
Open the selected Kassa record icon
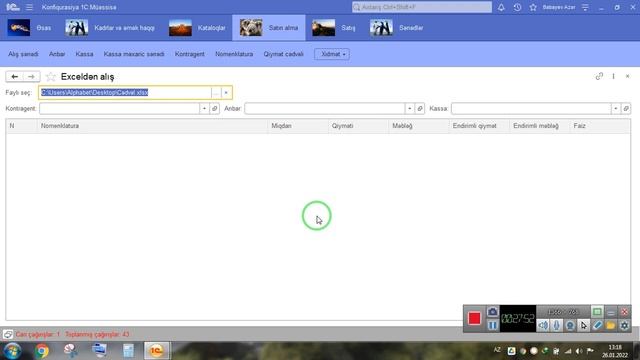pos(626,109)
